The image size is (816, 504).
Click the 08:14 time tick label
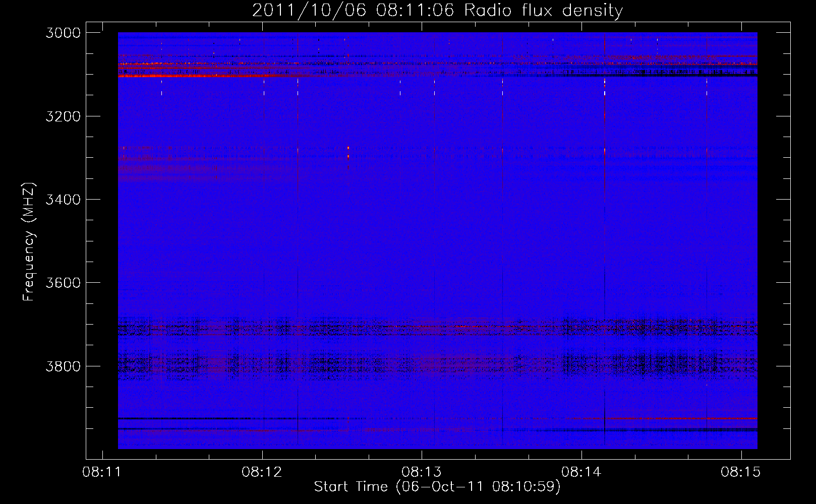(581, 472)
